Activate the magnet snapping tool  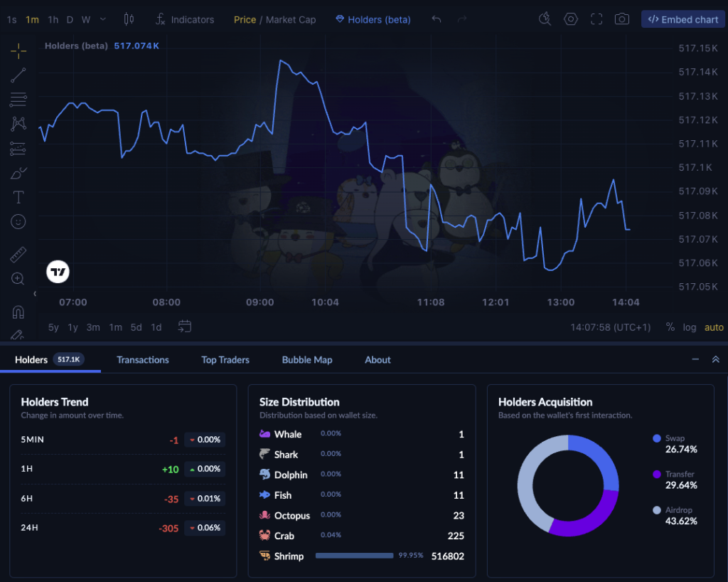18,311
